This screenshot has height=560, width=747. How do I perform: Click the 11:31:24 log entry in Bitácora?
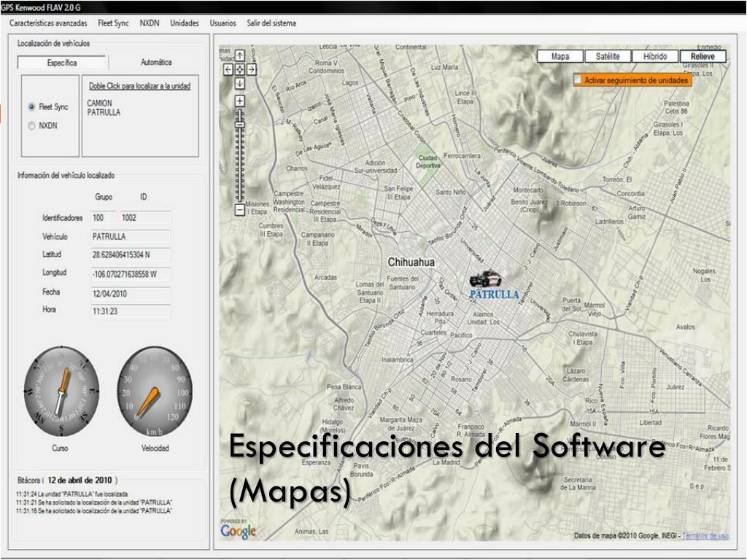pyautogui.click(x=72, y=494)
